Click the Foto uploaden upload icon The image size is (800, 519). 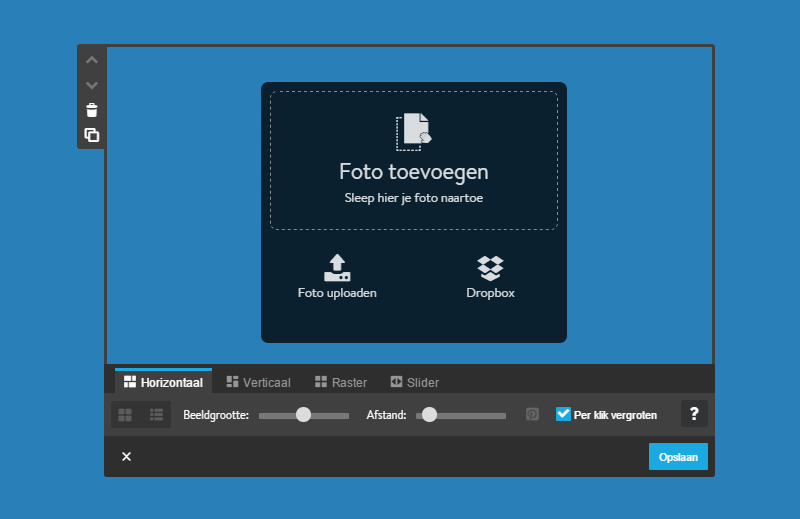[337, 268]
